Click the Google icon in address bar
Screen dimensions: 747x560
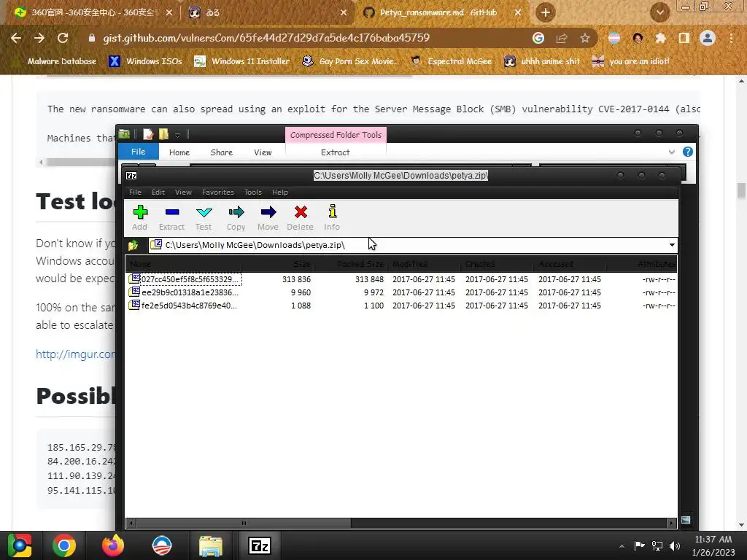(538, 38)
